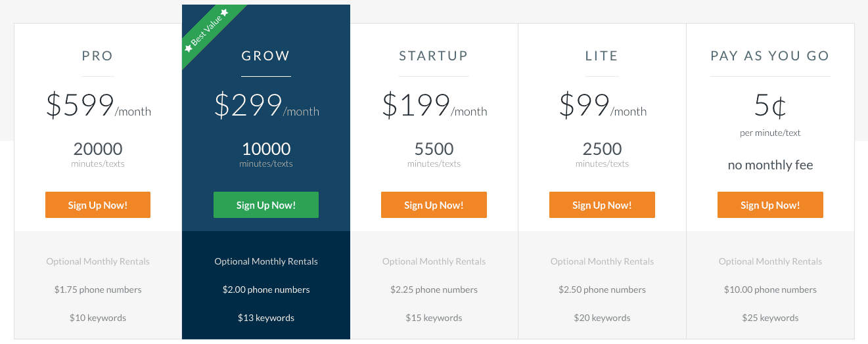Click Sign Up Now under the Pro plan
868x344 pixels.
coord(98,205)
